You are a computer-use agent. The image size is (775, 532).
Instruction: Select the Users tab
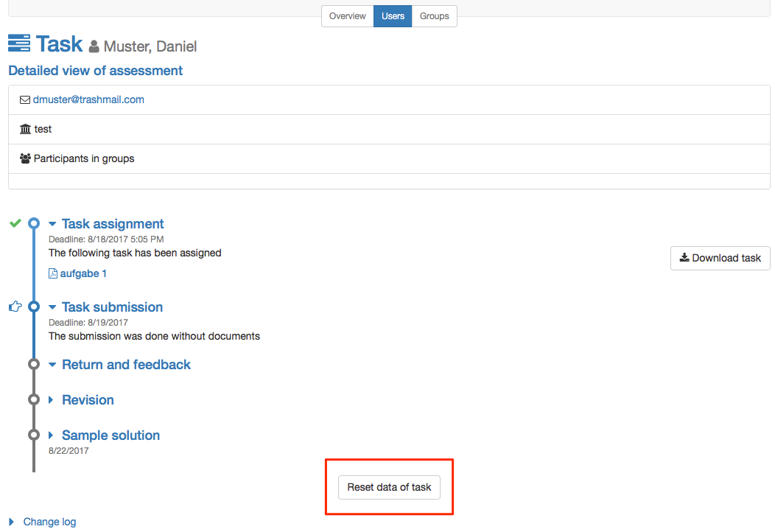pyautogui.click(x=393, y=16)
